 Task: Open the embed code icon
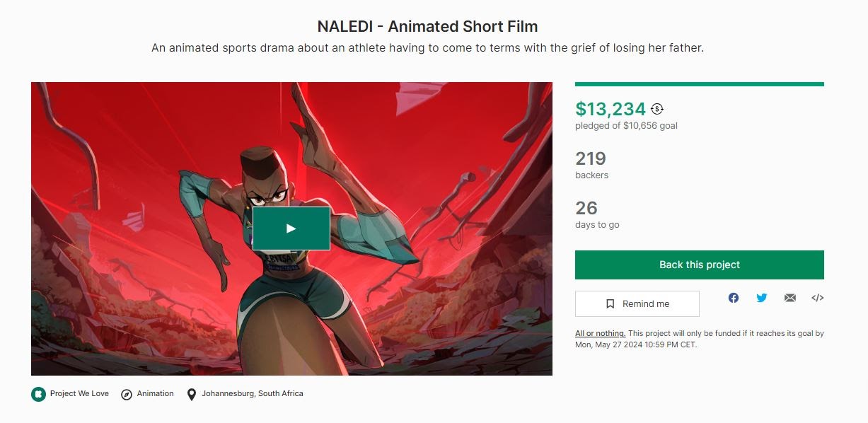(817, 298)
